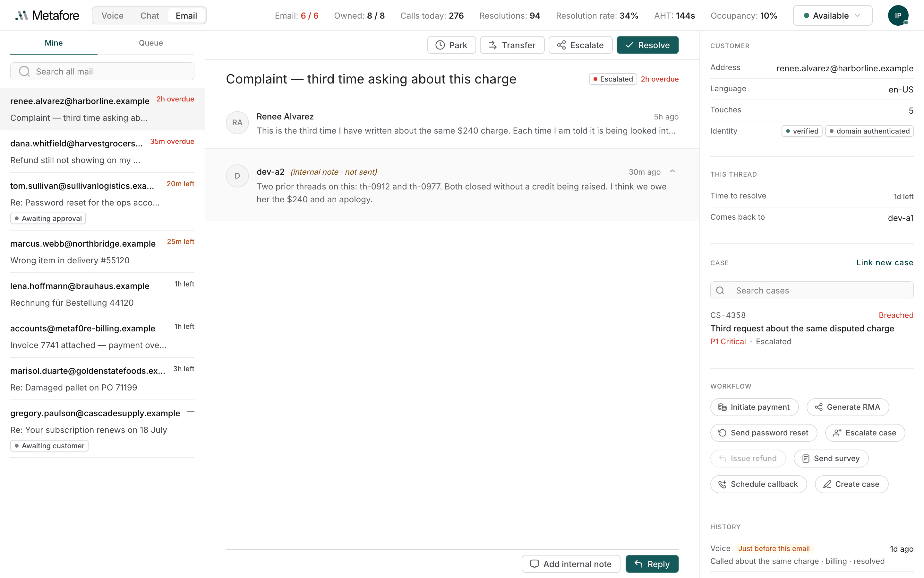This screenshot has height=578, width=924.
Task: Focus the Search cases field
Action: [x=812, y=291]
